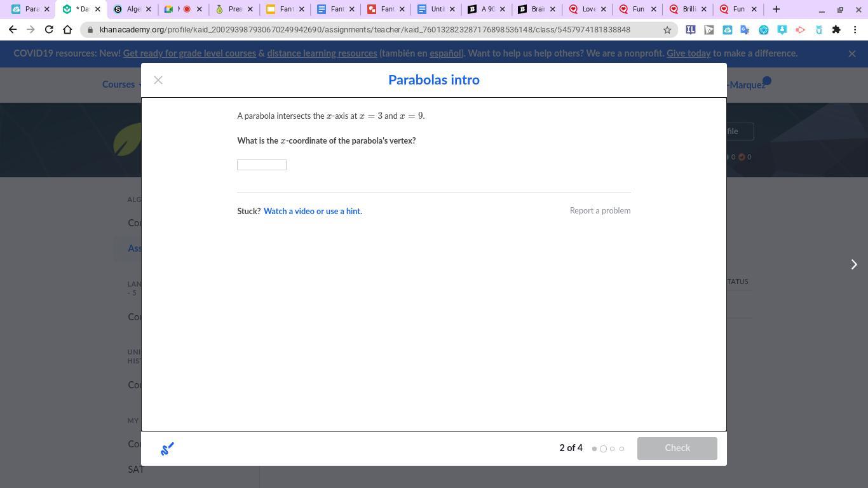Expand the Courses dropdown menu
Image resolution: width=868 pixels, height=488 pixels.
coord(121,85)
